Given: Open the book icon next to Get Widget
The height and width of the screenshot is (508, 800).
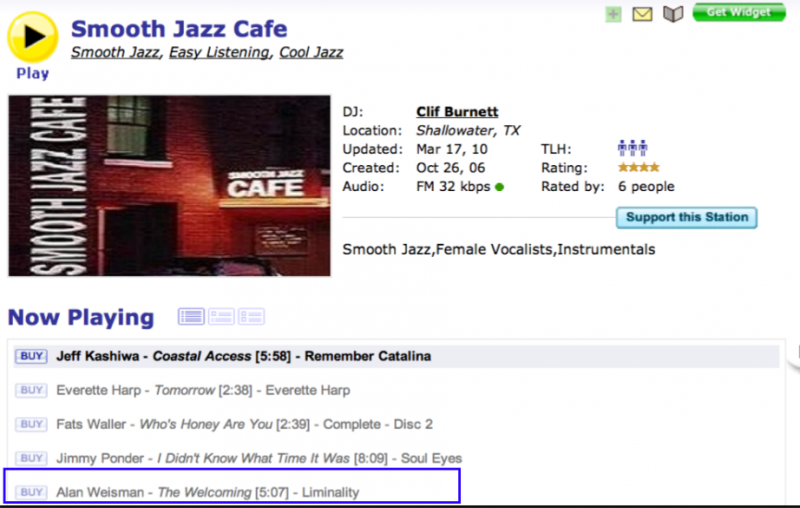Looking at the screenshot, I should click(673, 14).
